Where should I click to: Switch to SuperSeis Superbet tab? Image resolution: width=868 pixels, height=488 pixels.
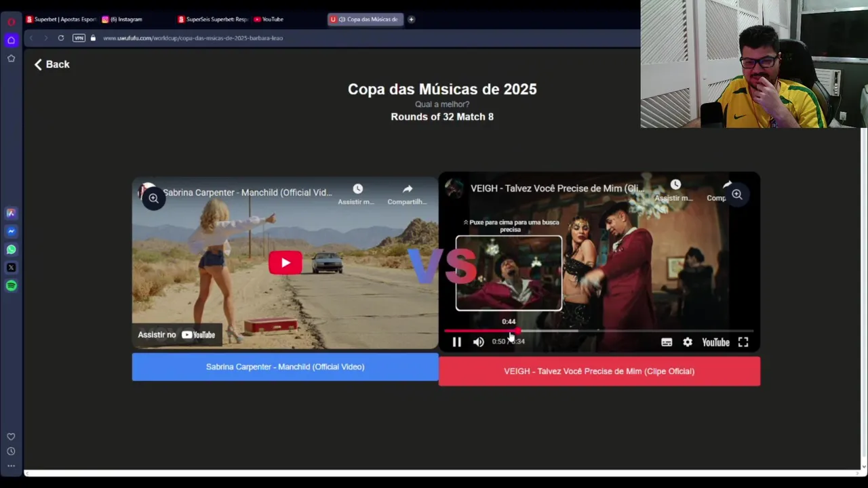coord(213,19)
